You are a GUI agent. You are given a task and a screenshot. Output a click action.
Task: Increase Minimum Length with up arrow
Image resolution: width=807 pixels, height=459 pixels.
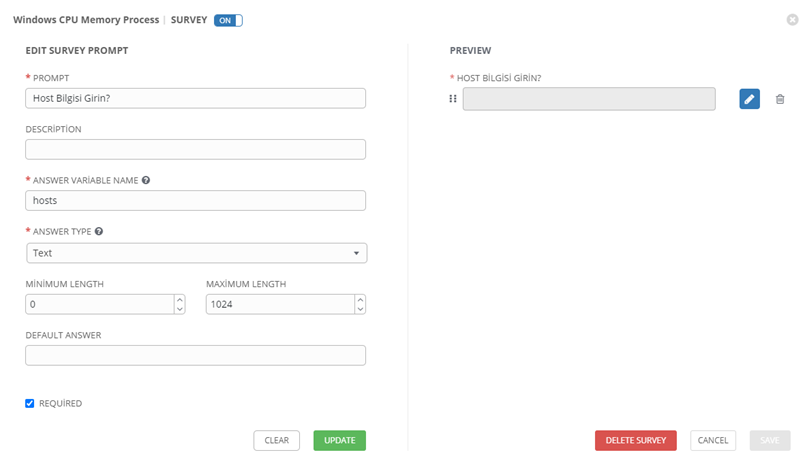click(180, 299)
